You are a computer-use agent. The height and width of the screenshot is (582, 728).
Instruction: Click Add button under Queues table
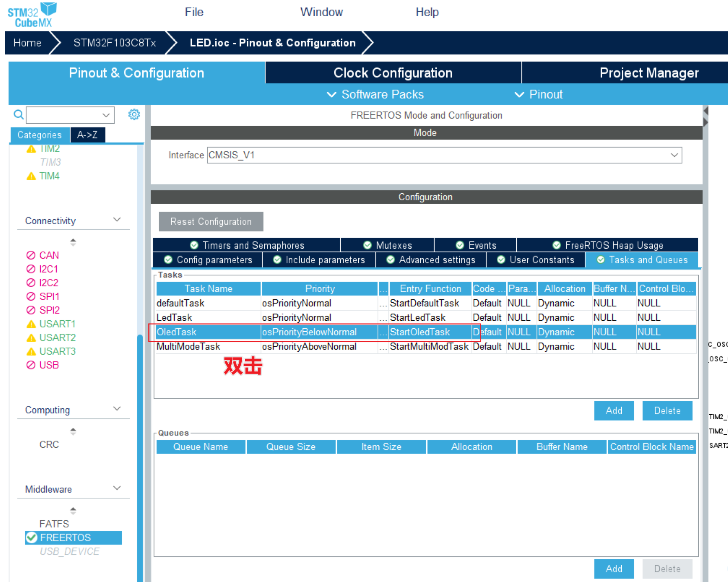614,569
